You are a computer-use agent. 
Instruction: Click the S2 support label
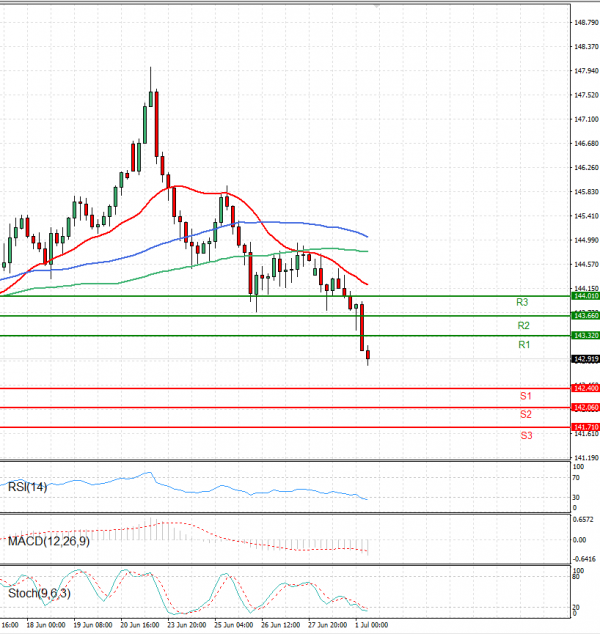526,414
